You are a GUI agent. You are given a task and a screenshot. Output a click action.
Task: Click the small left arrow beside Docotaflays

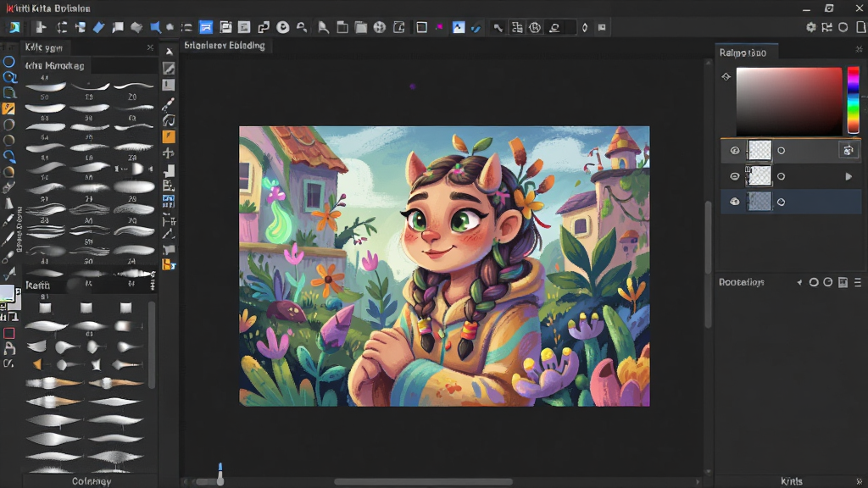tap(799, 282)
